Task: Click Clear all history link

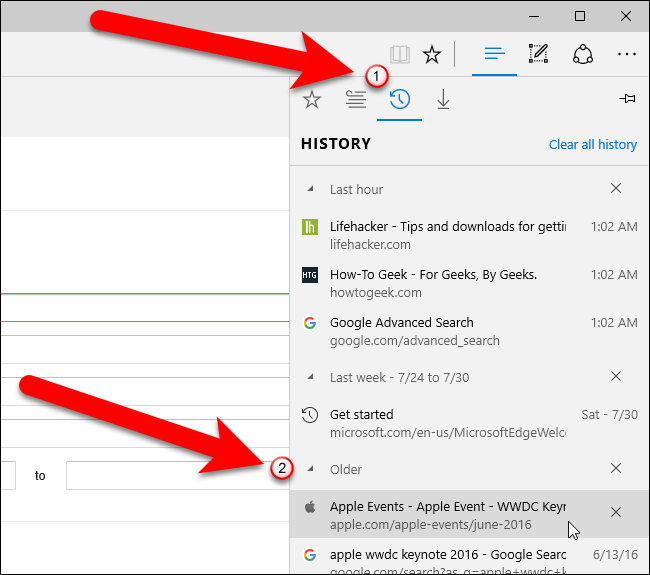Action: point(593,144)
